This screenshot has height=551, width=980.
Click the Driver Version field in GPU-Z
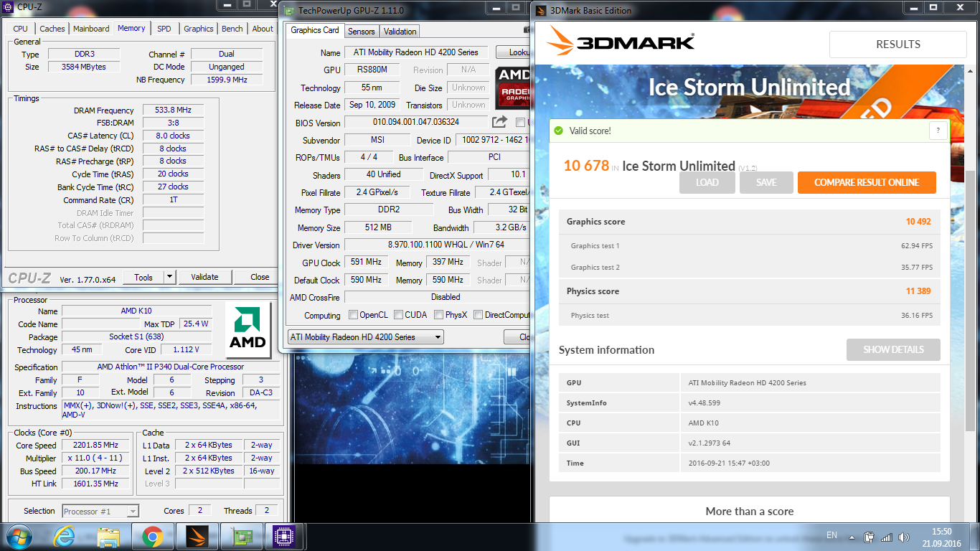[438, 245]
